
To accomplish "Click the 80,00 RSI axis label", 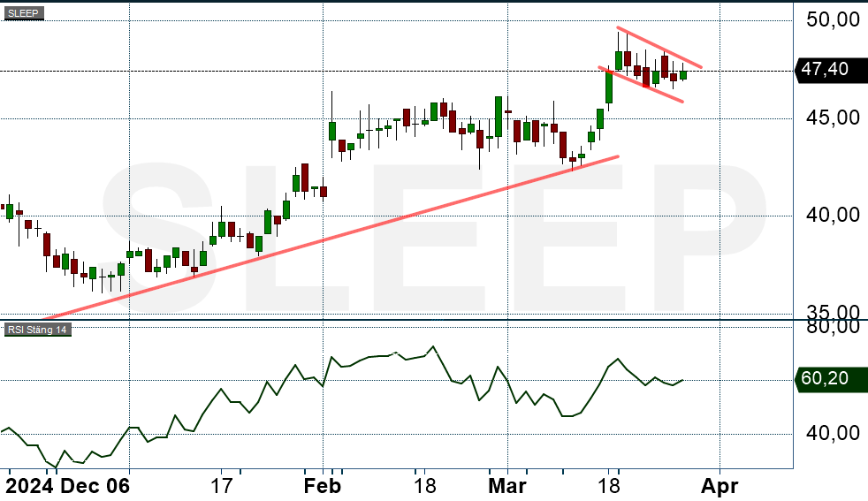I will 833,327.
